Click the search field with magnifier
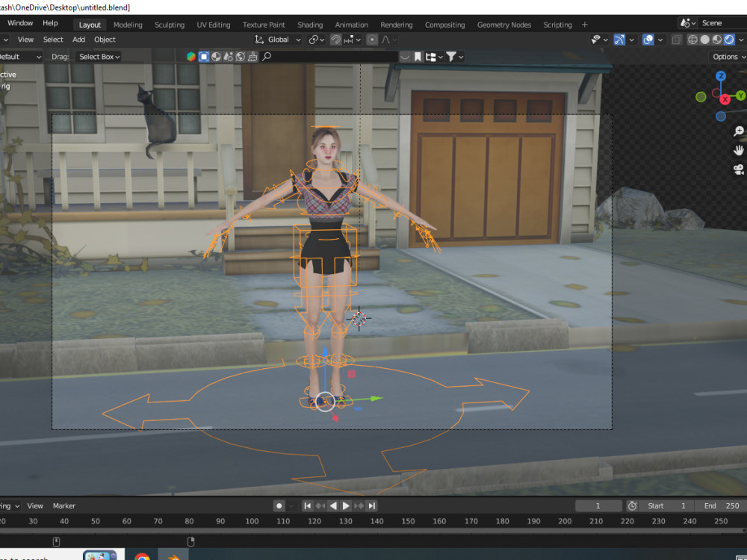The image size is (747, 560). click(329, 57)
